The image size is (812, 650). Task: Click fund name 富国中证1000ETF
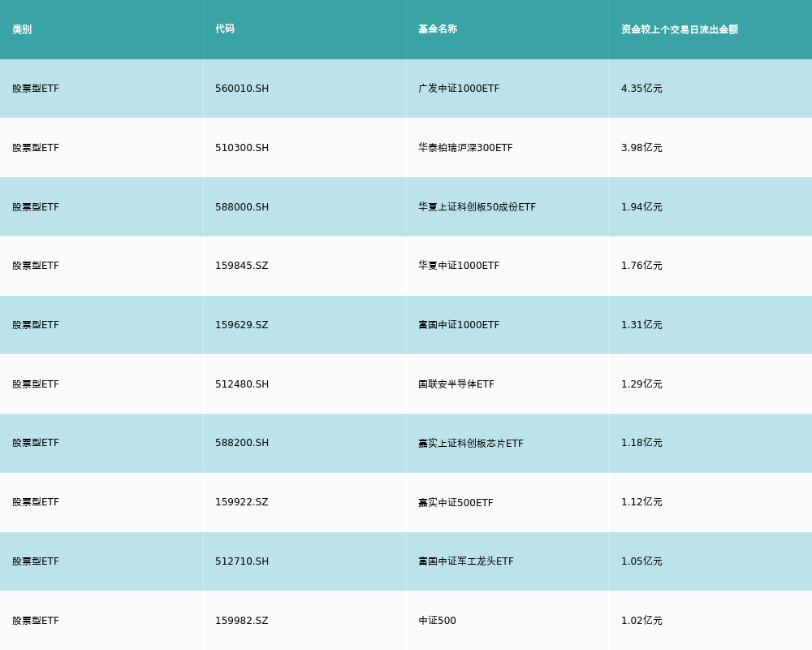[x=459, y=325]
